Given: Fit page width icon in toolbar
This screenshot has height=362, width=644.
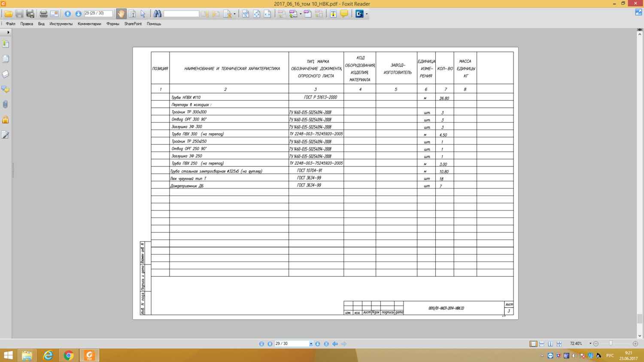Looking at the screenshot, I should [x=267, y=14].
